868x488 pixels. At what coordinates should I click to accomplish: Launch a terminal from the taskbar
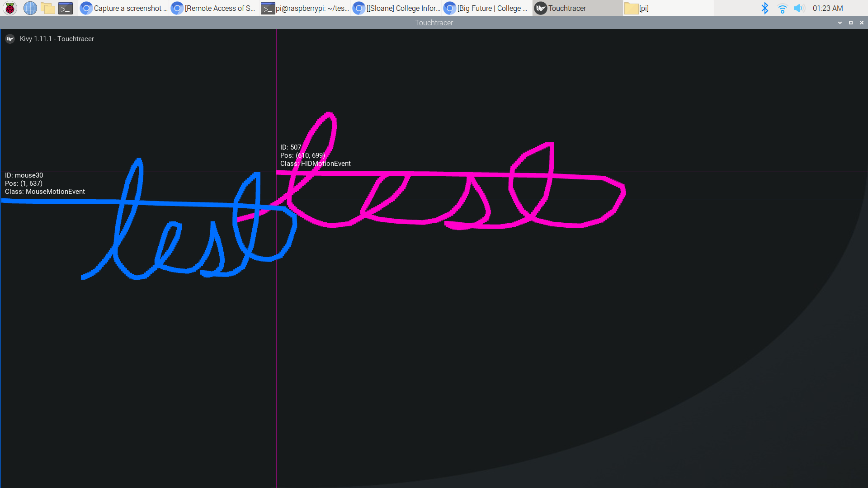(65, 8)
